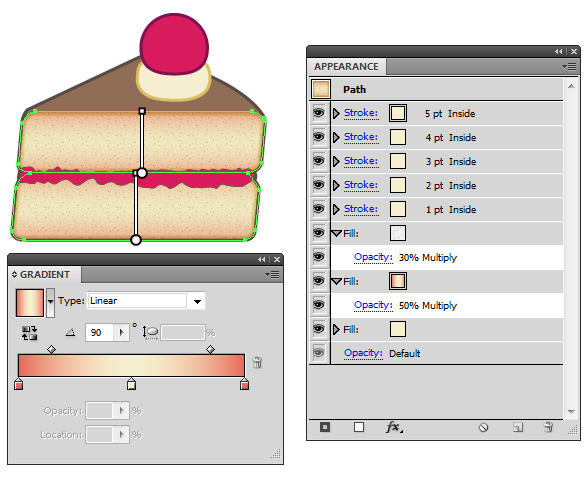Open the fx Add New Effect menu

point(394,427)
